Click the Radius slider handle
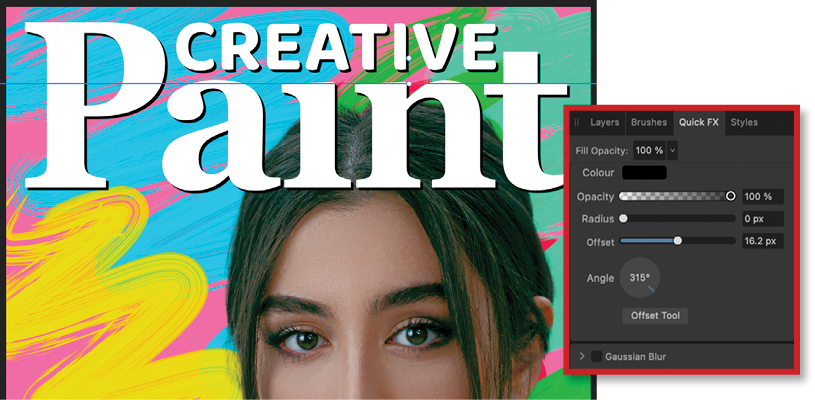 [623, 218]
